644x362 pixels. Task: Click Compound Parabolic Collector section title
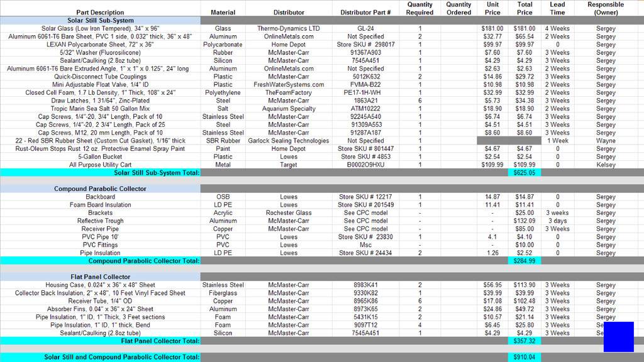(100, 189)
